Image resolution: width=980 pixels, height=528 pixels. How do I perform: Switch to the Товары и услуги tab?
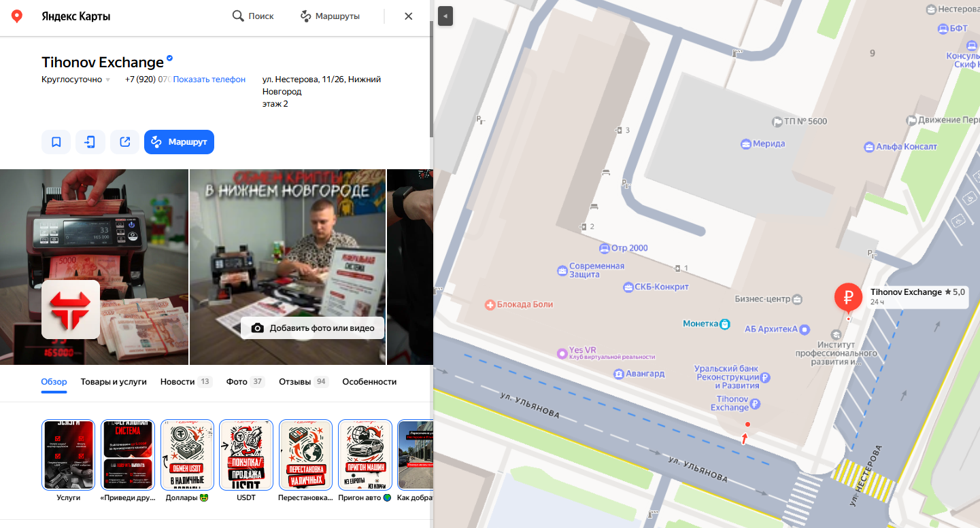click(x=114, y=382)
